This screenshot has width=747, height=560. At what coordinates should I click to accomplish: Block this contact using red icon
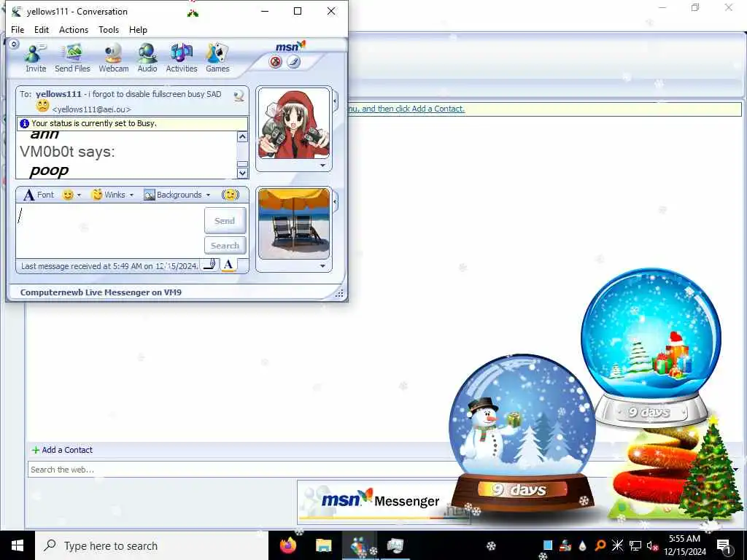[x=275, y=62]
